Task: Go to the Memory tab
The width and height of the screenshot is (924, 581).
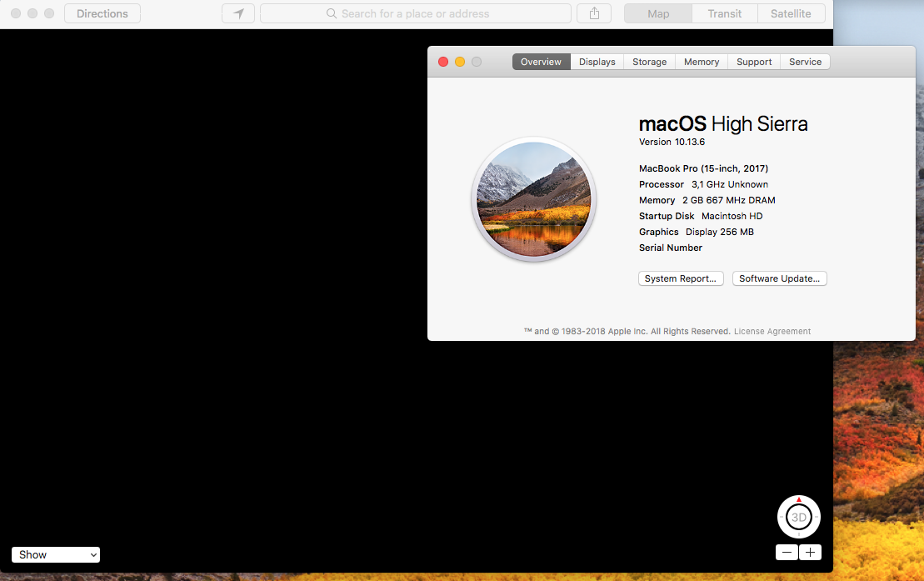Action: (x=702, y=62)
